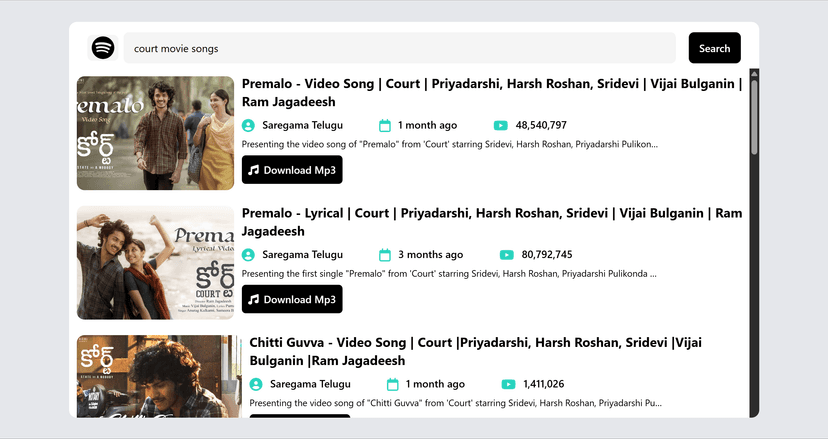Open the Premalo Video Song thumbnail

155,133
